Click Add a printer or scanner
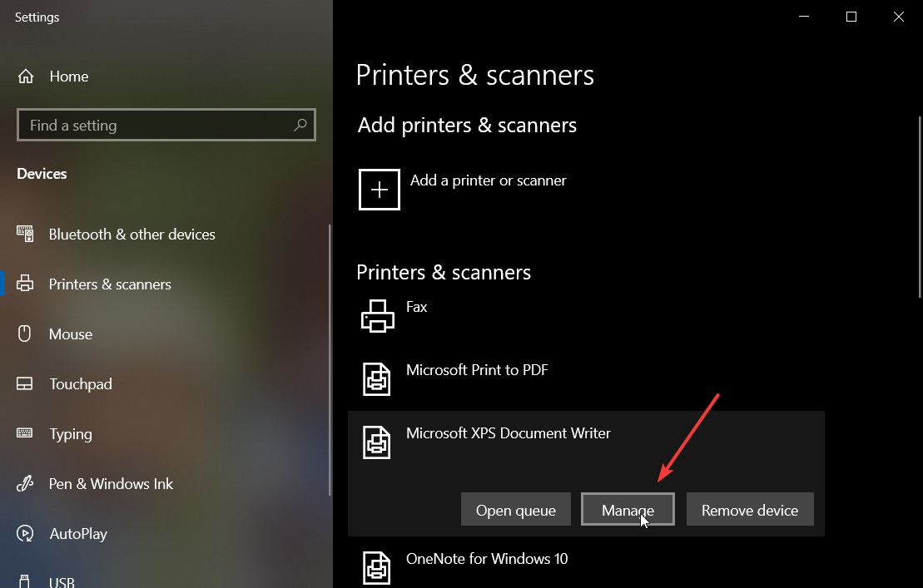 tap(463, 190)
